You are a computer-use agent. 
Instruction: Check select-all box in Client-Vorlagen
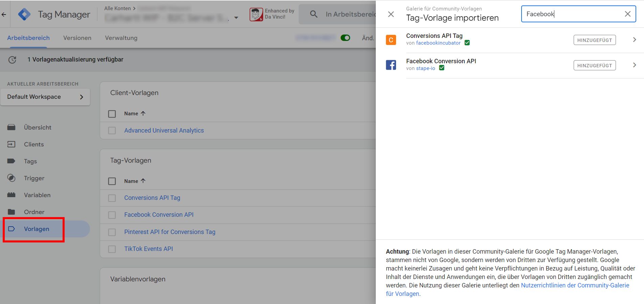(x=112, y=114)
